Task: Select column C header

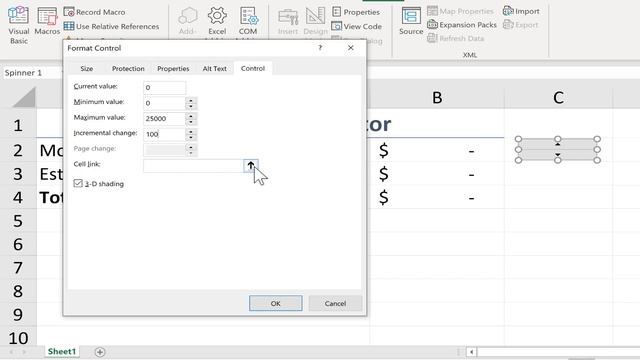Action: coord(558,98)
